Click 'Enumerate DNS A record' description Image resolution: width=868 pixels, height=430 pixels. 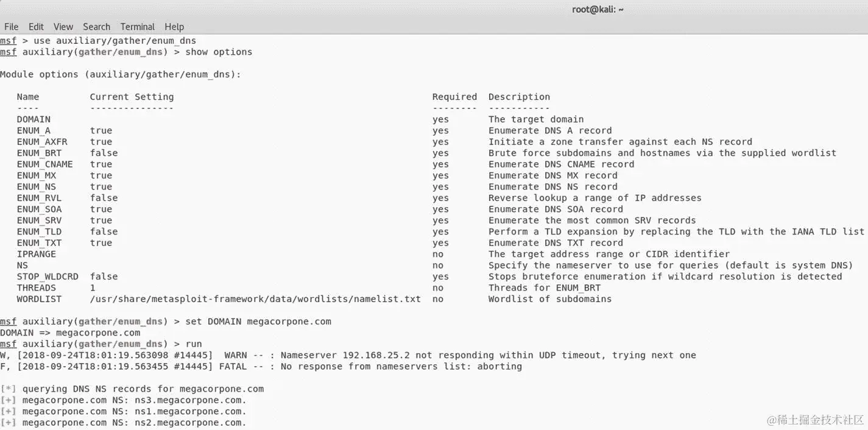(x=550, y=130)
